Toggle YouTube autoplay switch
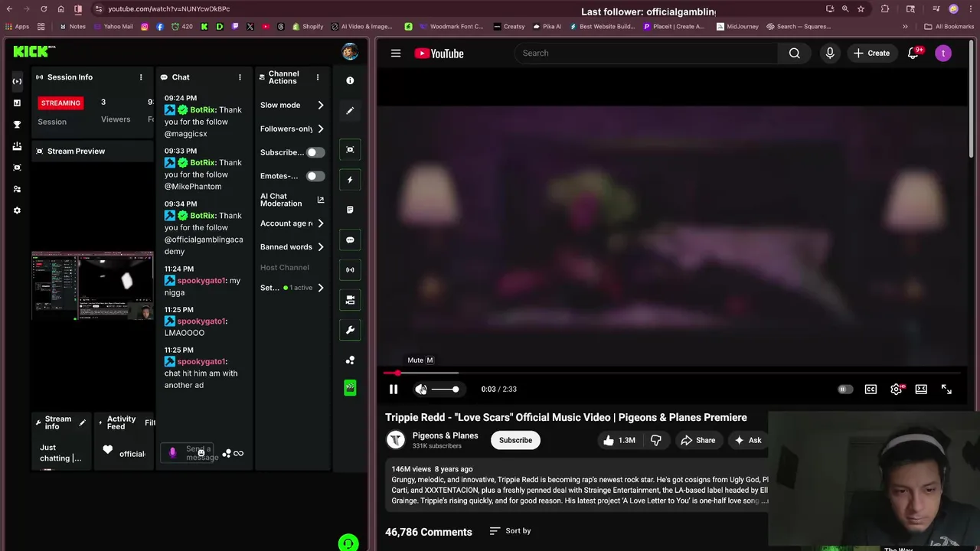Image resolution: width=980 pixels, height=551 pixels. [844, 390]
